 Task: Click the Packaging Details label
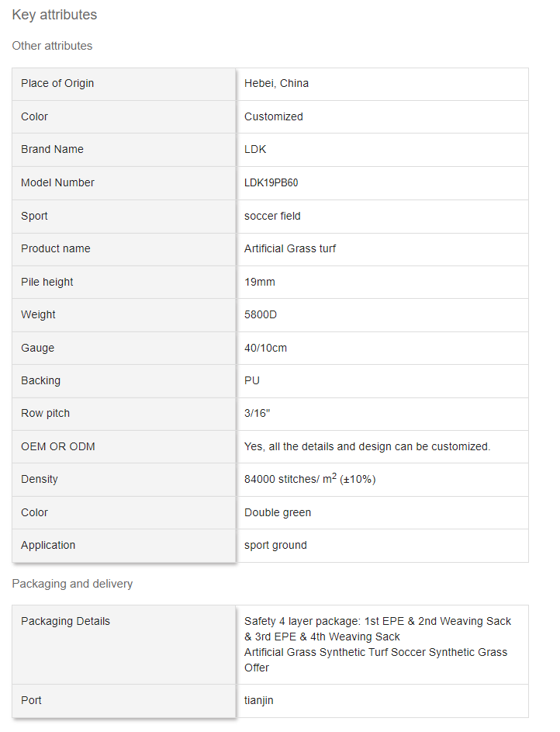pos(65,621)
